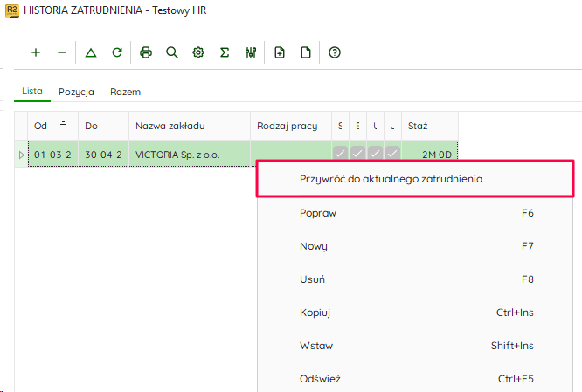Open filter sliders icon in toolbar
Image resolution: width=582 pixels, height=392 pixels.
click(x=251, y=52)
